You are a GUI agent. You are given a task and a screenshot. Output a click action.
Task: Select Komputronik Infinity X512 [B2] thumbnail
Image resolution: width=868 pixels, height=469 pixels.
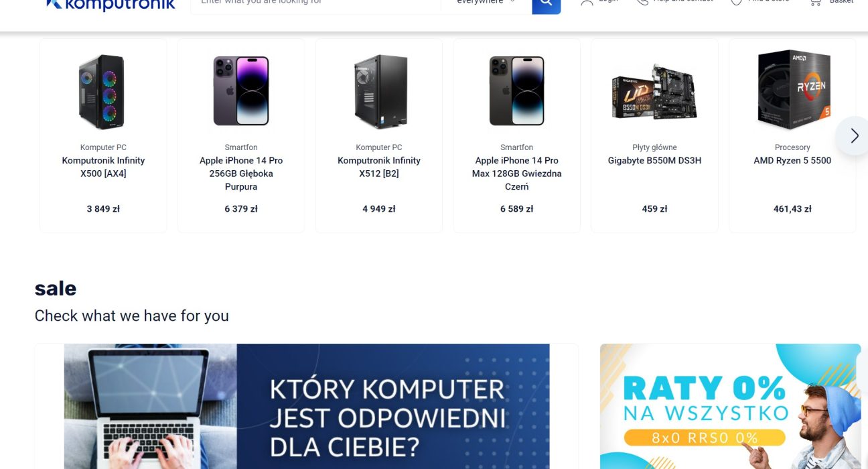tap(379, 92)
